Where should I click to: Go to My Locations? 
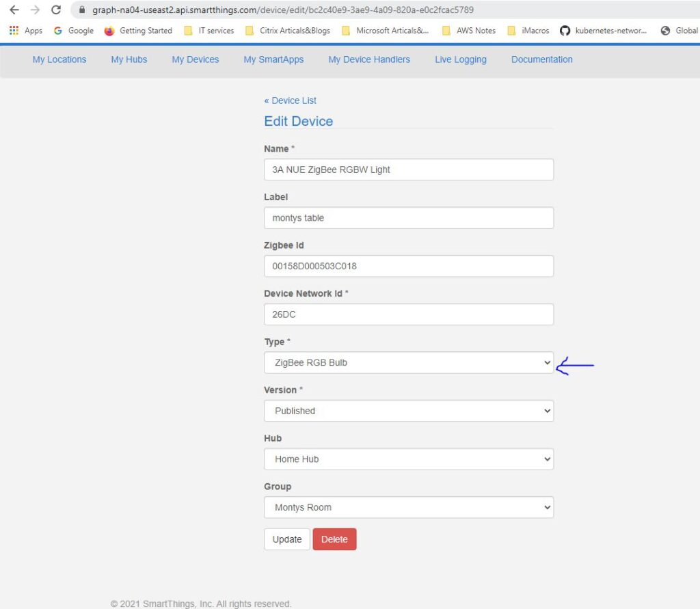[x=59, y=59]
